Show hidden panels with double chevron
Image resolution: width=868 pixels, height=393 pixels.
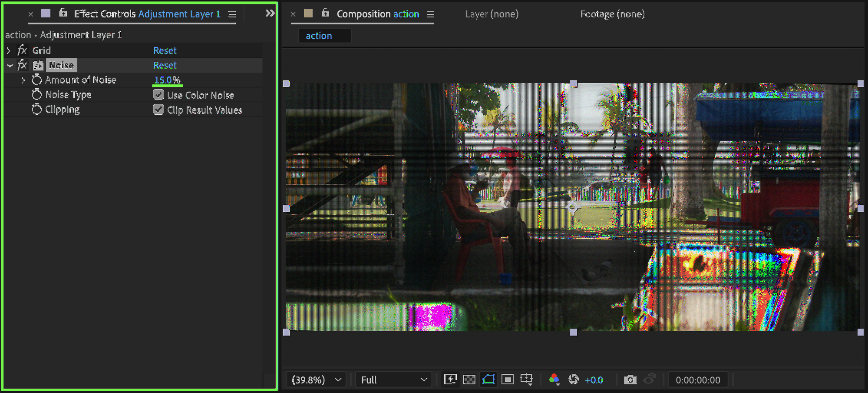point(270,13)
